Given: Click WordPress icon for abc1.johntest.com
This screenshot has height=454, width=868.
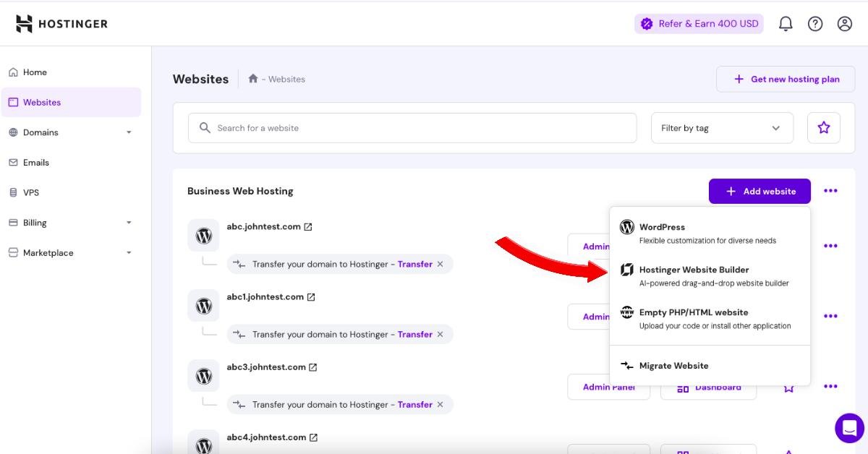Looking at the screenshot, I should (x=204, y=306).
